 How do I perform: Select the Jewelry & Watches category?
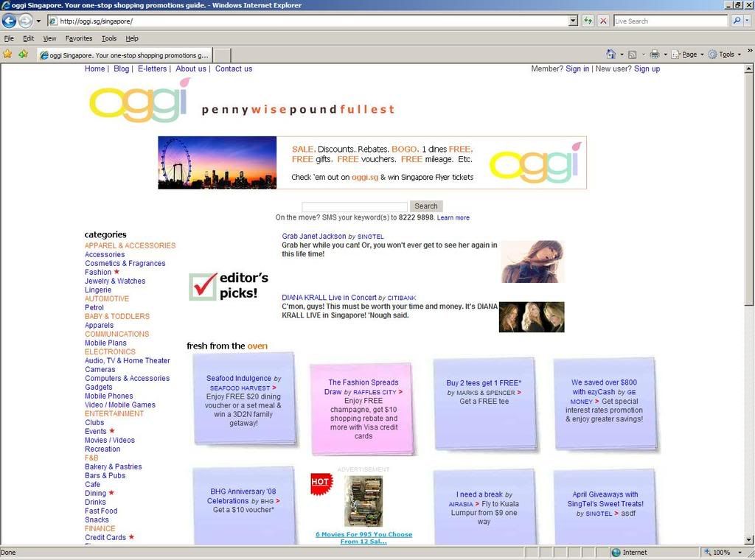click(x=115, y=281)
